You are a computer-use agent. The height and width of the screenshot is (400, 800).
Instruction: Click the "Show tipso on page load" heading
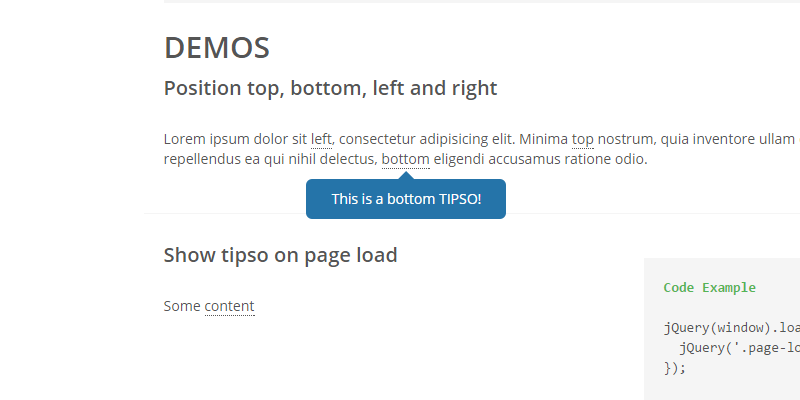(280, 255)
